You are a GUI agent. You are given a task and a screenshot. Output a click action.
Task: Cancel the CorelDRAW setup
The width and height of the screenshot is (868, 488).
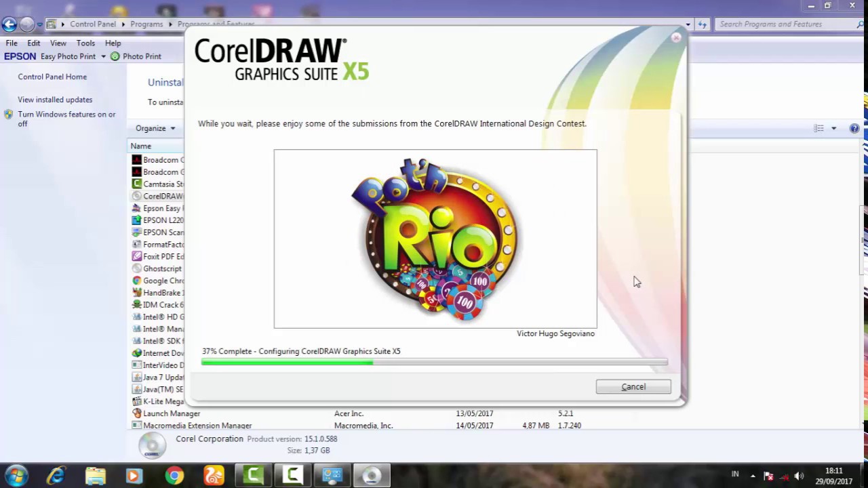coord(633,386)
